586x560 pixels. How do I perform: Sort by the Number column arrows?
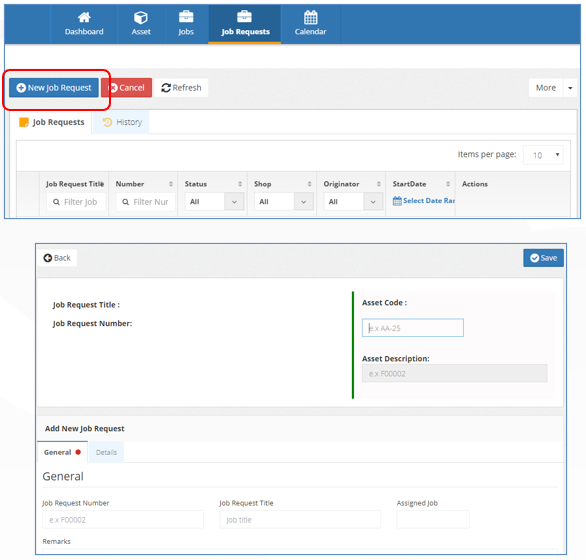171,184
